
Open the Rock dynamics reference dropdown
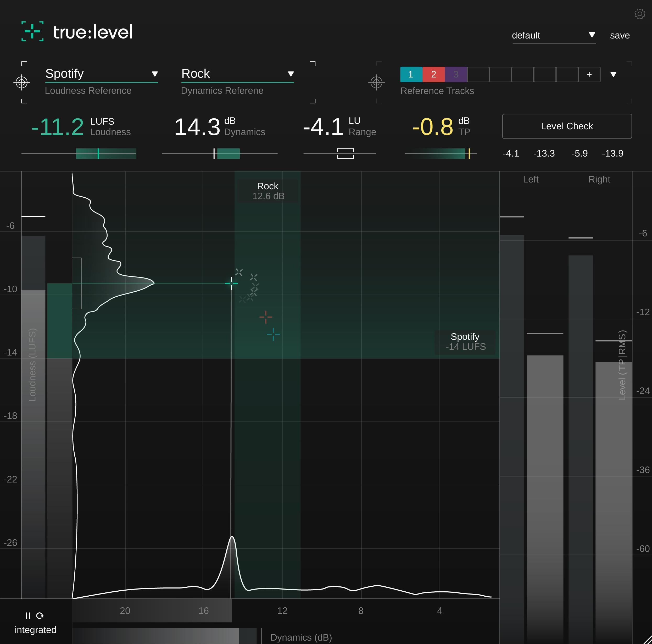[291, 74]
